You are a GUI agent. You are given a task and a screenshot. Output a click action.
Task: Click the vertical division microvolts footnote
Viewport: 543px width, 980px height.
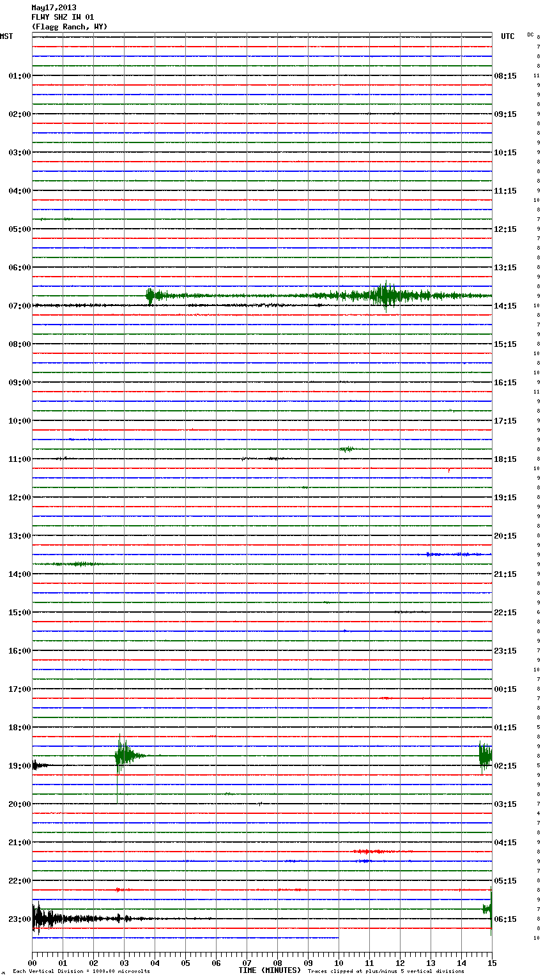point(81,972)
